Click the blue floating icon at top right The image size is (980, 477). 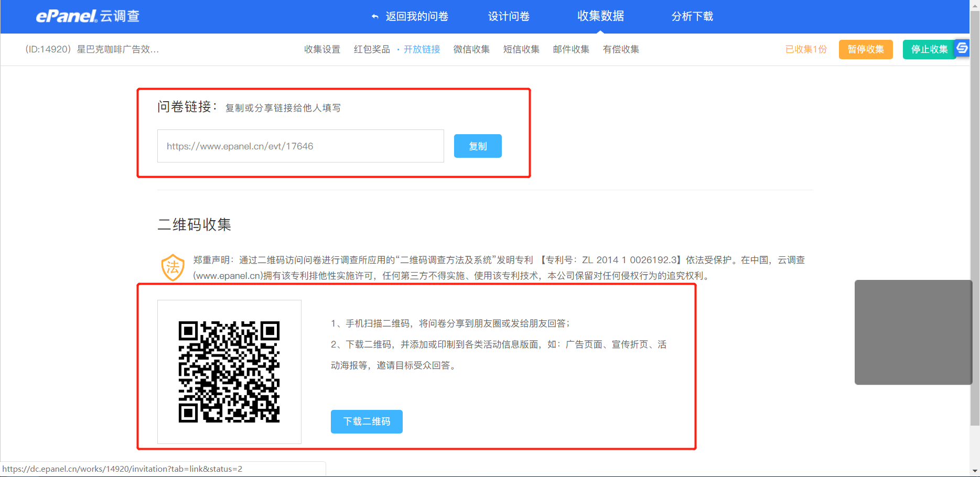(x=962, y=48)
